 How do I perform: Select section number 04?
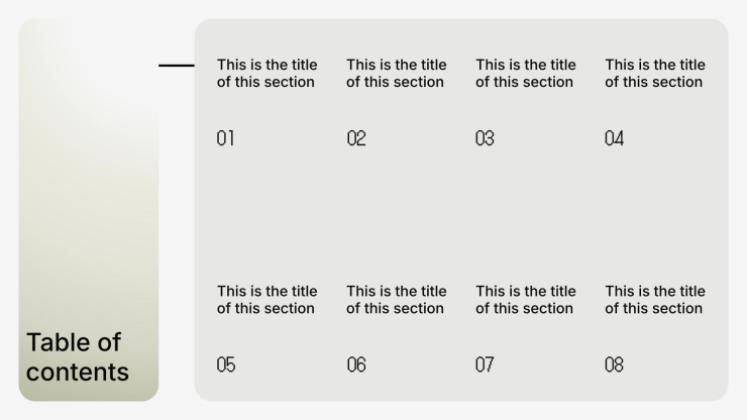(614, 138)
